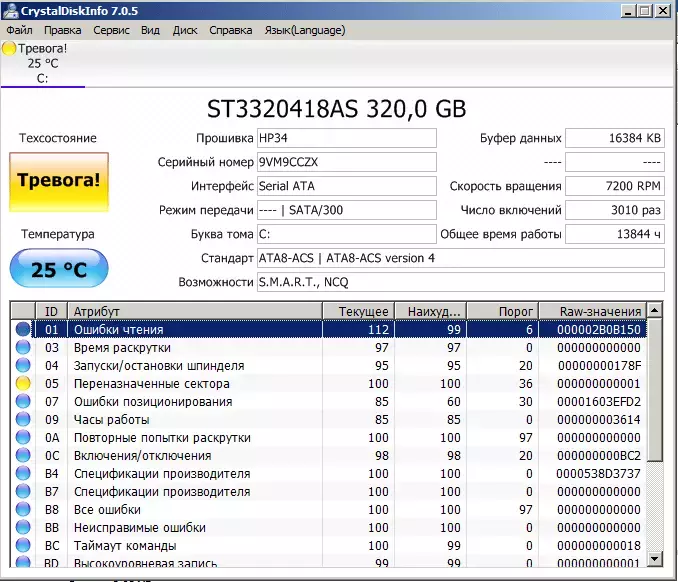Click raw value 000000003614 for Часы работы
678x582 pixels.
click(x=599, y=419)
